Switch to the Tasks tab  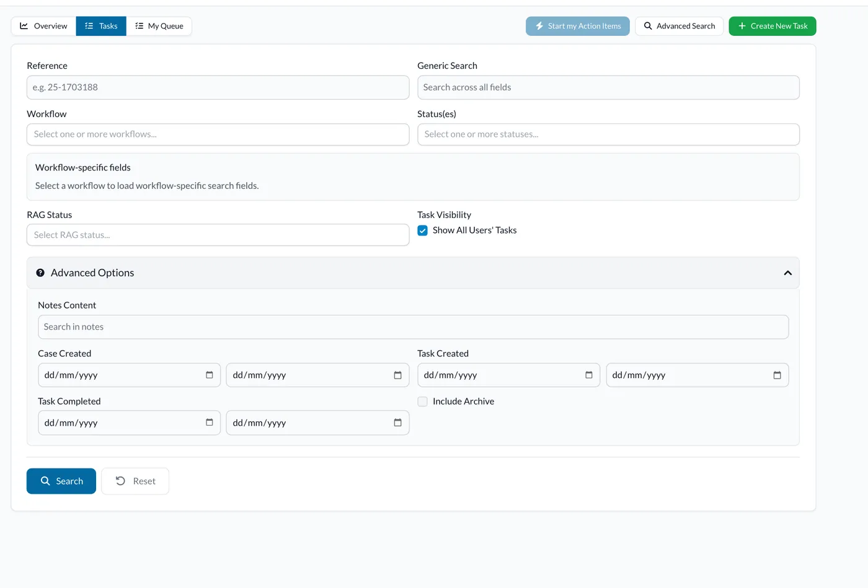tap(101, 26)
